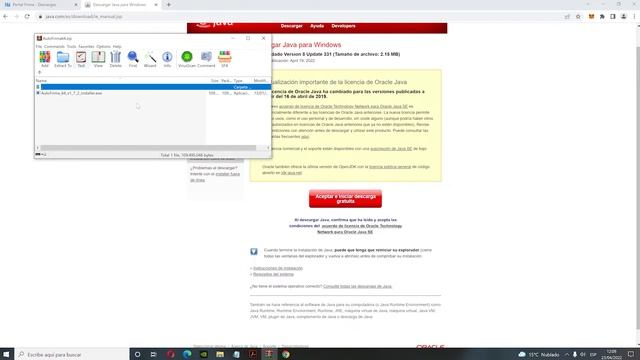Open the Chrome profile avatar
640x360 pixels.
[x=624, y=16]
